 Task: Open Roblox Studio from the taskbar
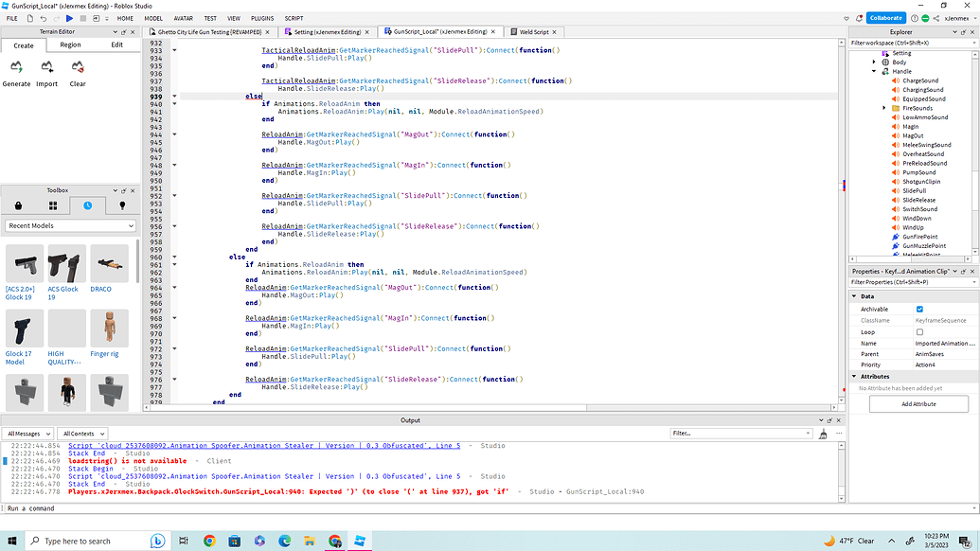(x=360, y=540)
